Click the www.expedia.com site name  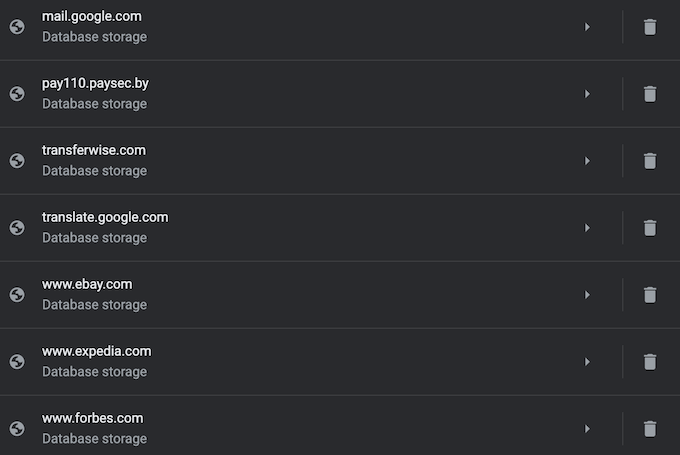pyautogui.click(x=96, y=352)
